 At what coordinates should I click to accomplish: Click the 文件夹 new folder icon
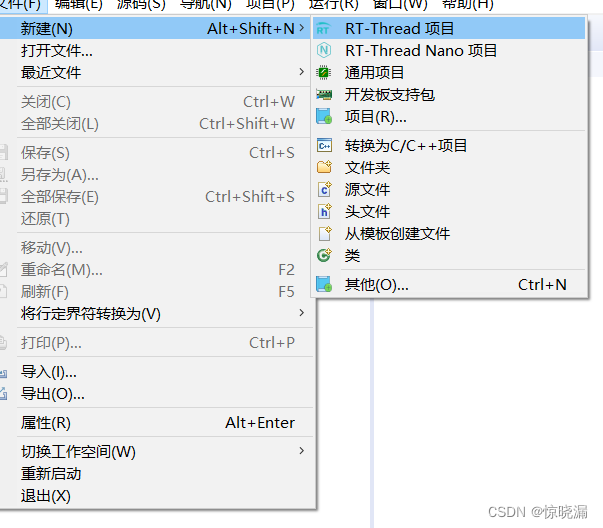pos(324,167)
